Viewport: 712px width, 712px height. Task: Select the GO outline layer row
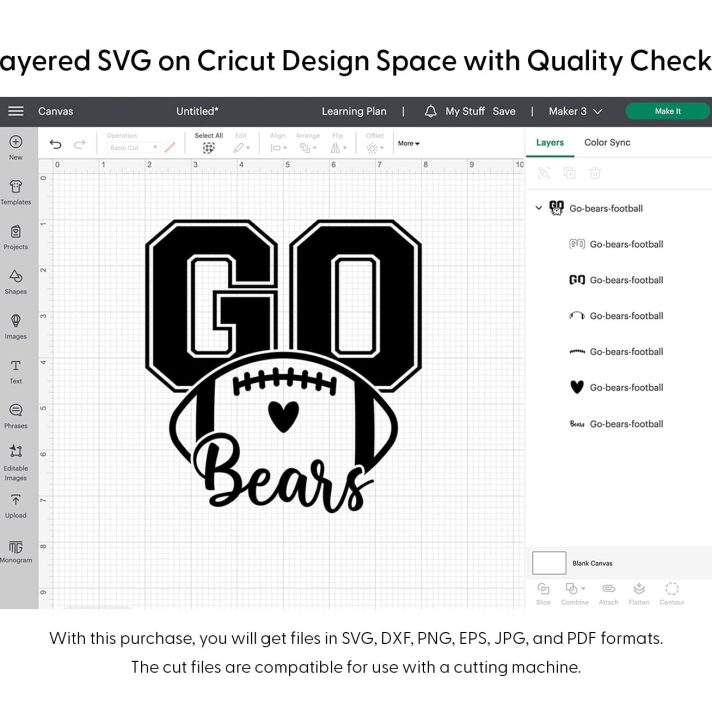[x=620, y=244]
